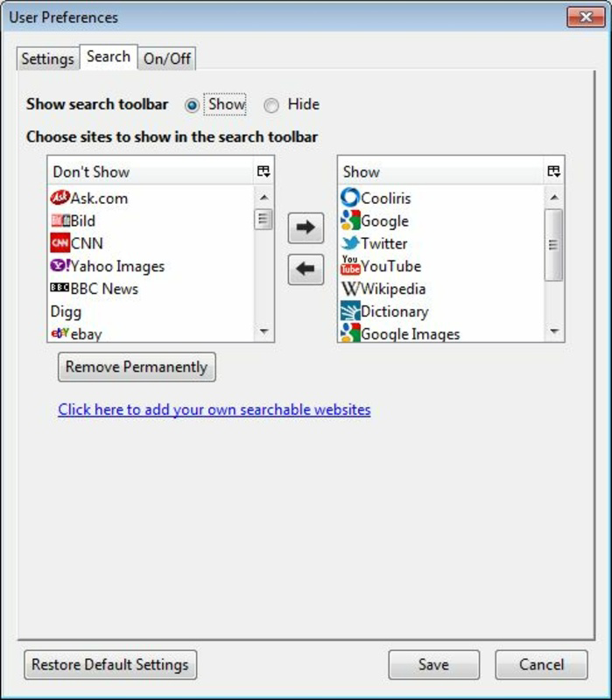Select 'YouTube' entry text
Viewport: 612px width, 700px height.
[390, 266]
